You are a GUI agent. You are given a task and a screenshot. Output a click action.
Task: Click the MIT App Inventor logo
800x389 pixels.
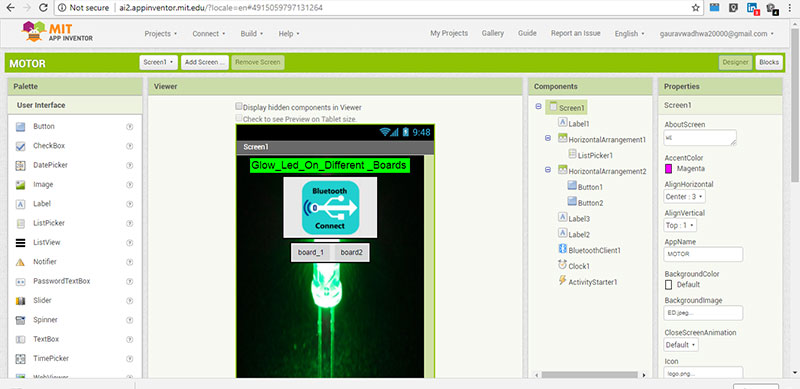57,32
